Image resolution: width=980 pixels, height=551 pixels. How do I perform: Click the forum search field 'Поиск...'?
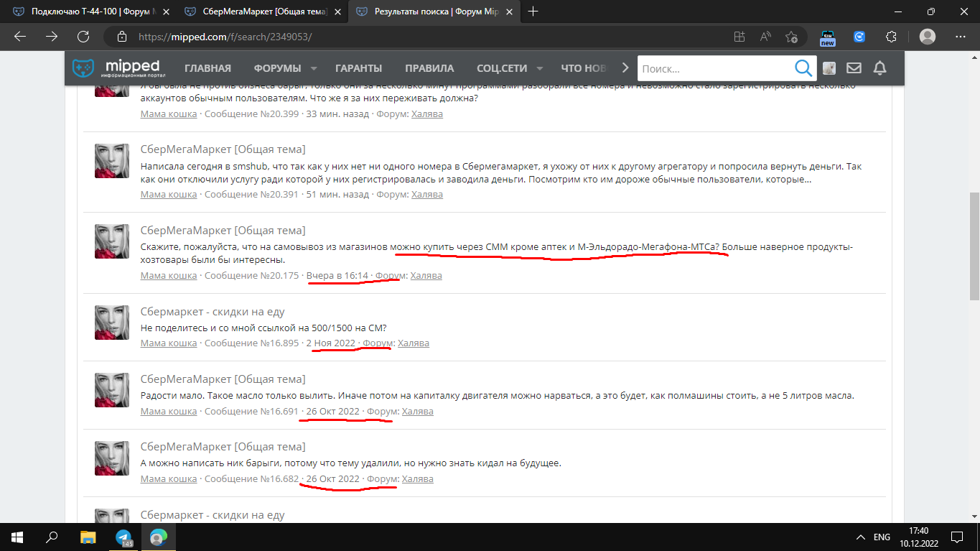click(714, 68)
